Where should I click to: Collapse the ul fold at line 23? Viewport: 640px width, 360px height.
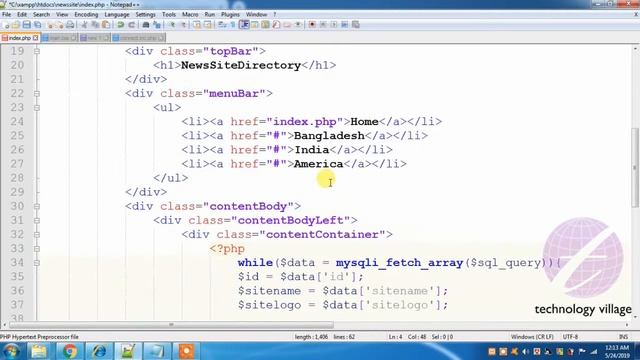point(37,108)
